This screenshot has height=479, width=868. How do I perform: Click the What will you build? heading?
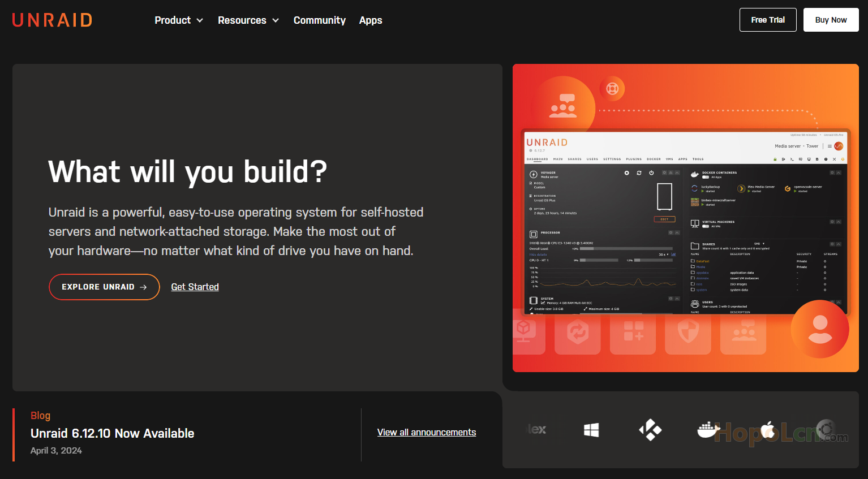[x=188, y=171]
